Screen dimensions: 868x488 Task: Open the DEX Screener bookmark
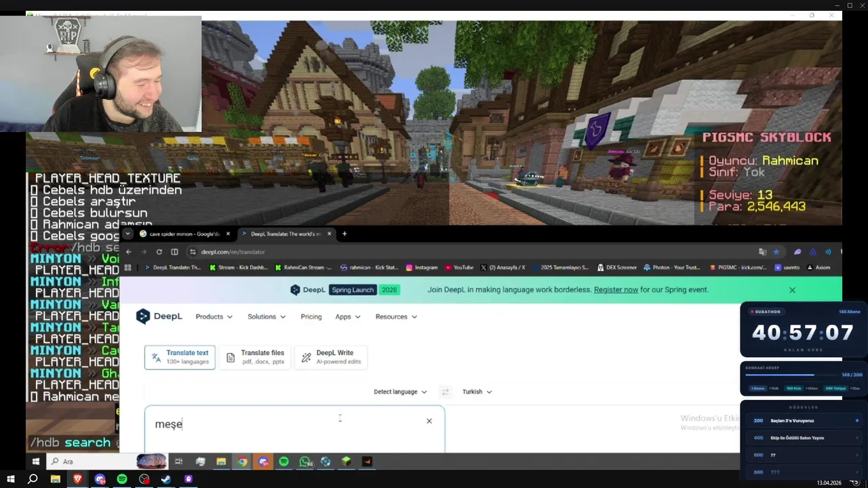pos(617,267)
